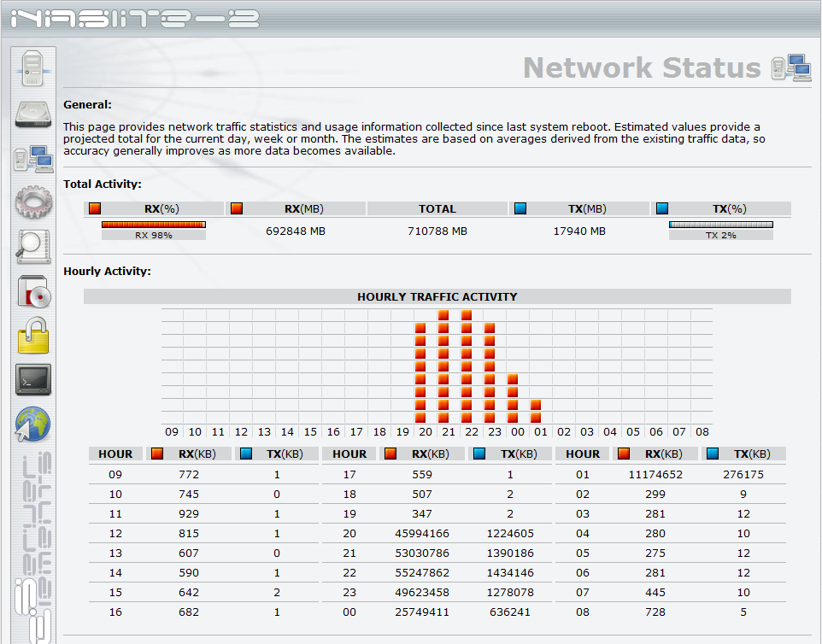
Task: Click the magnifying glass sidebar icon
Action: tap(33, 247)
